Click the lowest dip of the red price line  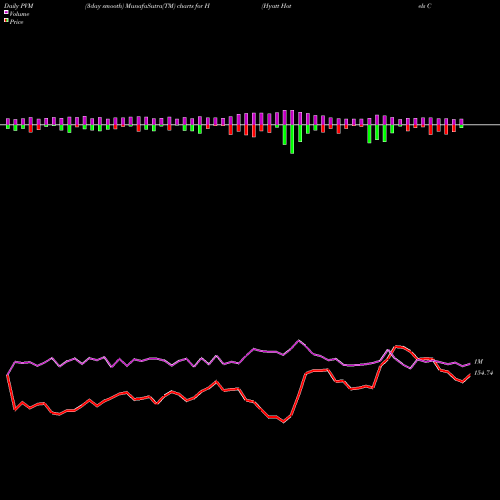coord(284,422)
